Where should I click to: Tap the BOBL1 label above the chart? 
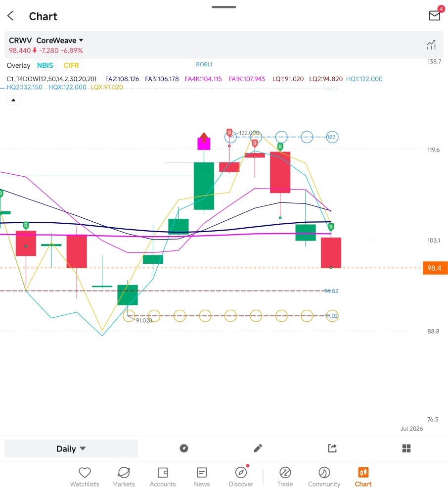click(x=204, y=64)
